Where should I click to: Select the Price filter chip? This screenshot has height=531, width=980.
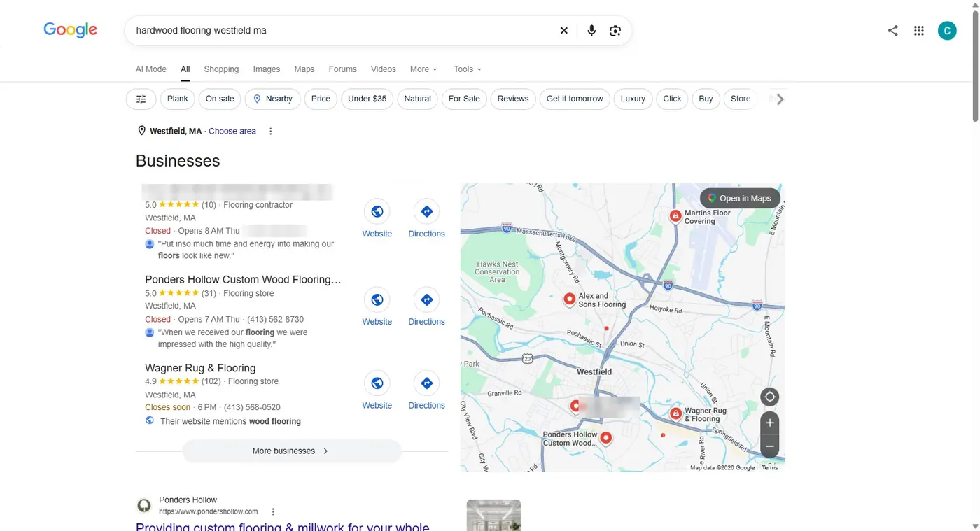[x=321, y=99]
